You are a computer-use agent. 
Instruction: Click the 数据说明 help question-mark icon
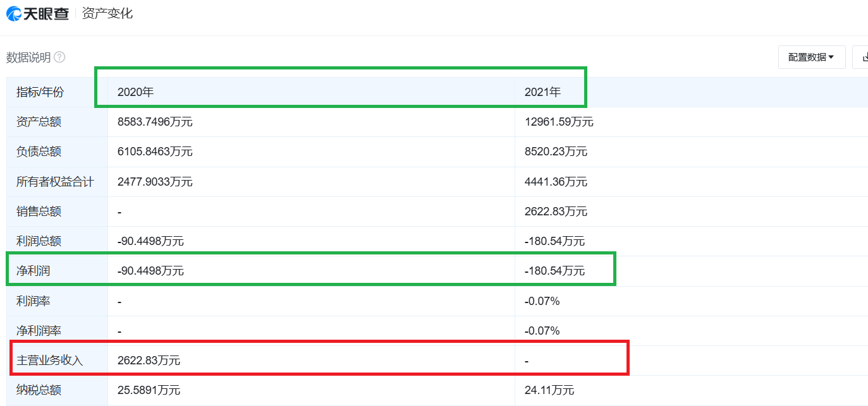[59, 57]
